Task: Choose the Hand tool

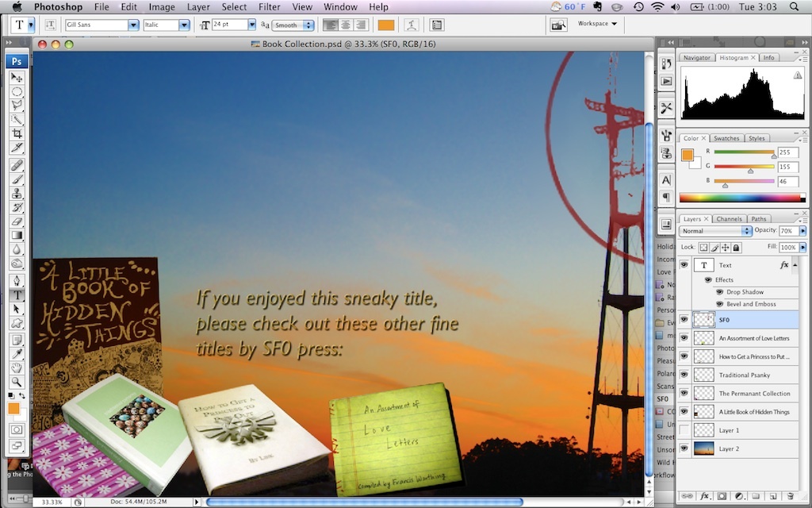Action: click(17, 368)
